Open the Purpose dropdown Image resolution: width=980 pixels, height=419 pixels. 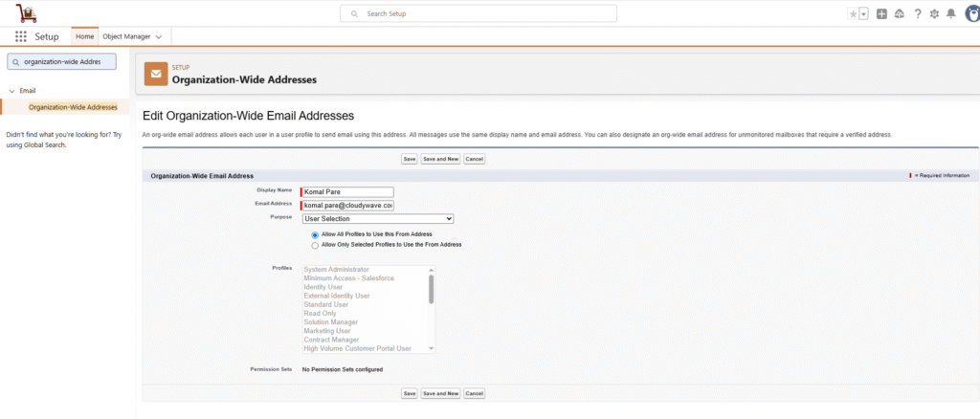tap(377, 219)
